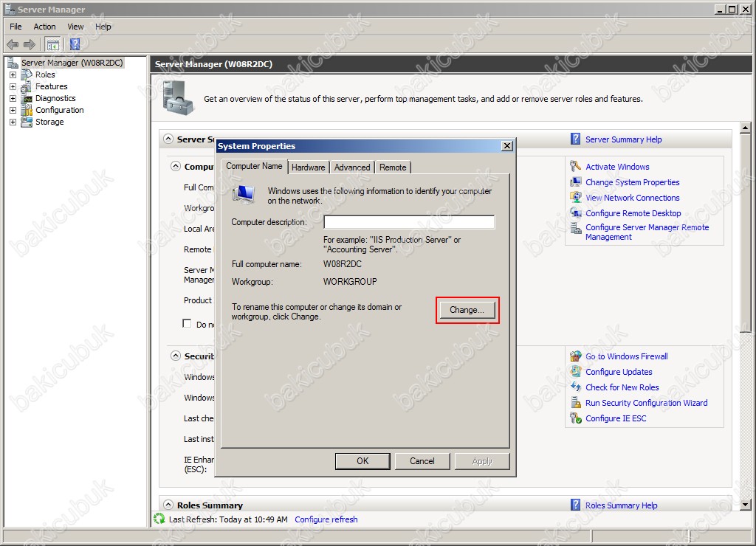756x546 pixels.
Task: Click the blue Help toolbar icon
Action: click(75, 44)
